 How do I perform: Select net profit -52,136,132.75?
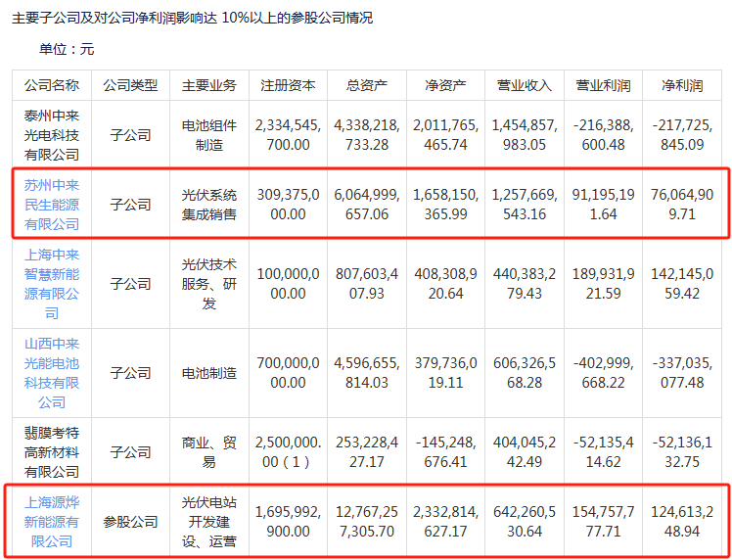[682, 452]
